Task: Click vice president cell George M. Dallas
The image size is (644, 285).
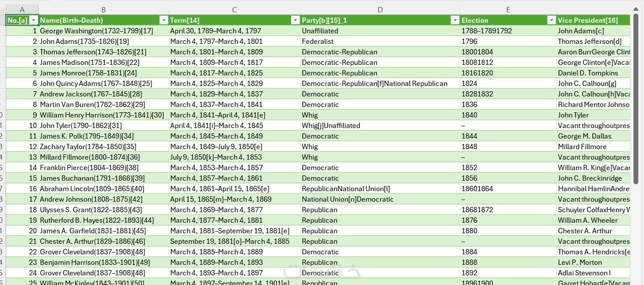Action: [593, 136]
